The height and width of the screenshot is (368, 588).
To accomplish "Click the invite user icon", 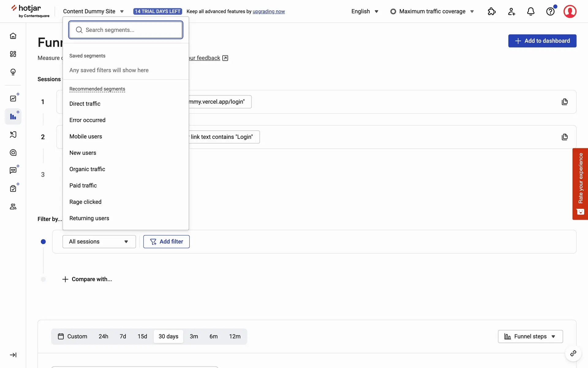I will 511,11.
